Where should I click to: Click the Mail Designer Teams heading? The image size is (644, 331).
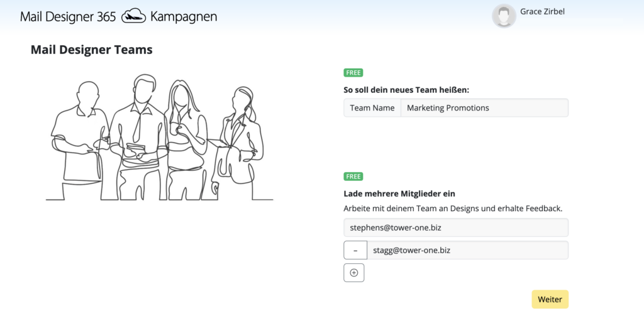click(x=92, y=50)
